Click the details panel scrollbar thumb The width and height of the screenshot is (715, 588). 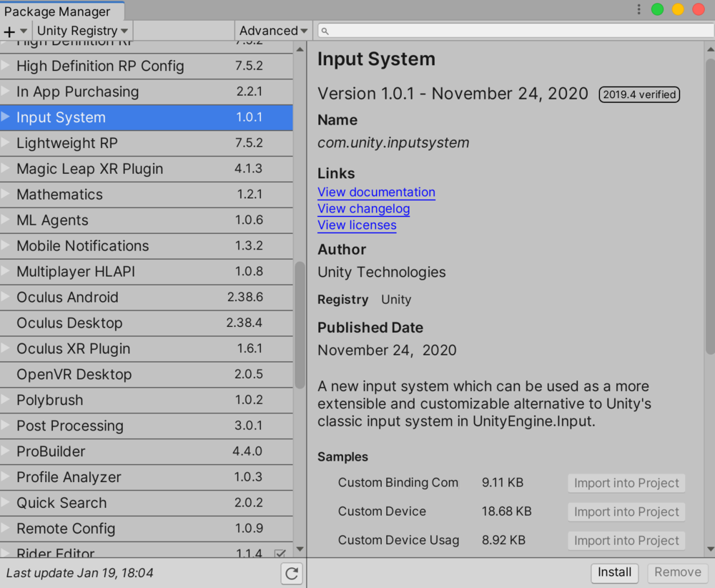pyautogui.click(x=710, y=206)
